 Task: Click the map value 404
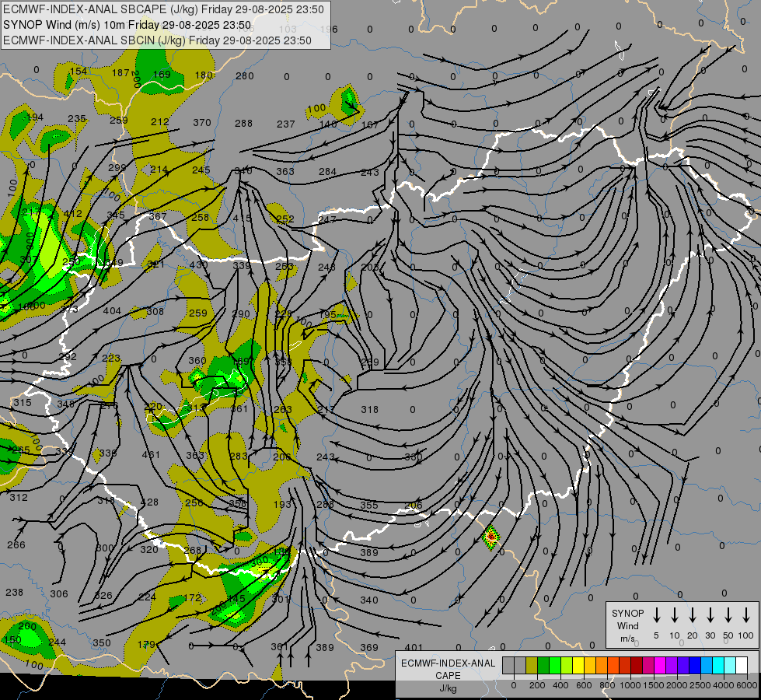tap(112, 311)
